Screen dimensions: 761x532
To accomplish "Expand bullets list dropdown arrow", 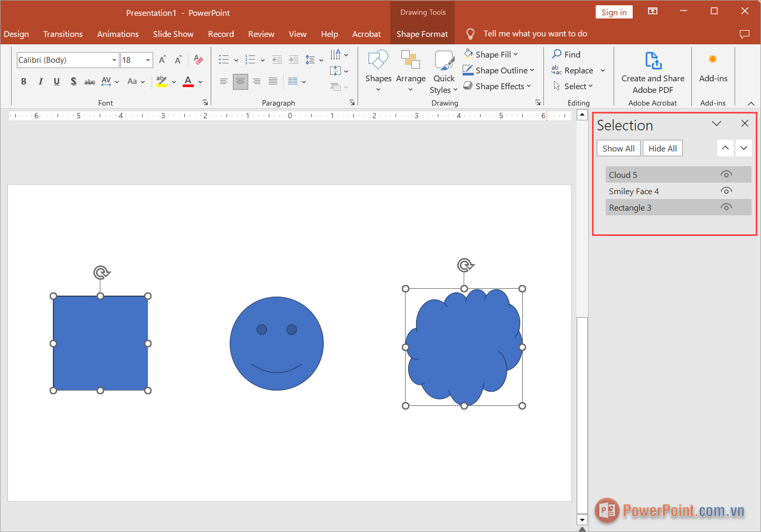I will point(236,60).
